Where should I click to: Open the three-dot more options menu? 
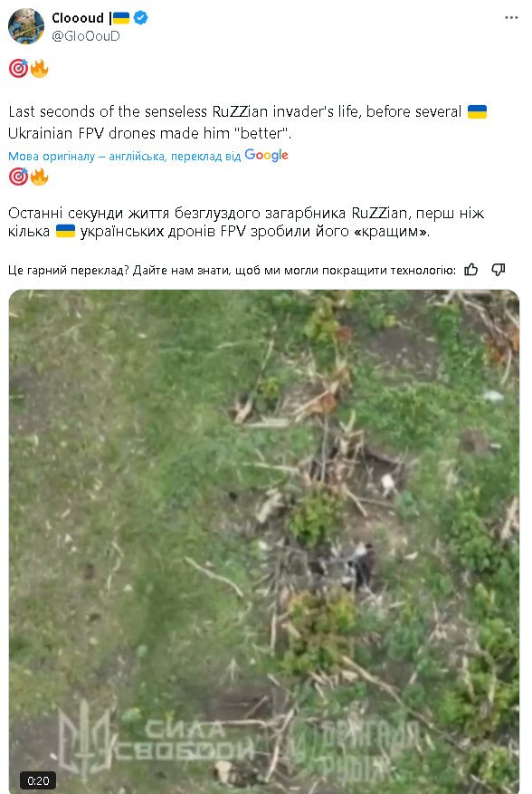[x=511, y=18]
